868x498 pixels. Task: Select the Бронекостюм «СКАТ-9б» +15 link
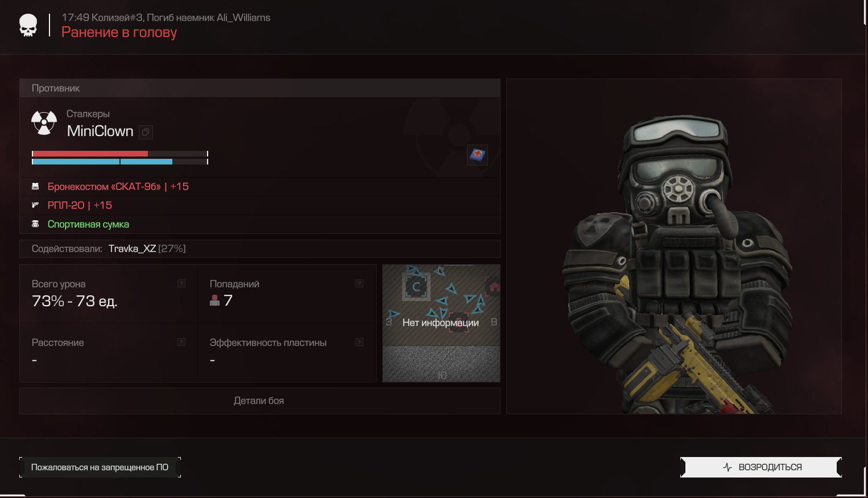point(118,186)
